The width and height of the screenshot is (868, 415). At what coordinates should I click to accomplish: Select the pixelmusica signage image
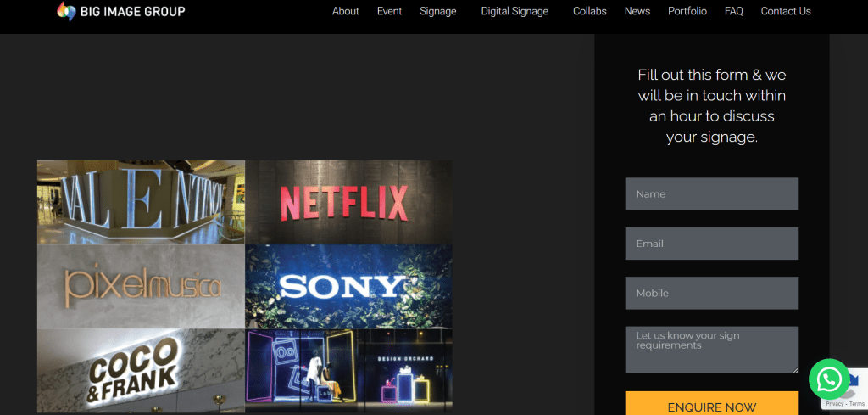click(141, 287)
